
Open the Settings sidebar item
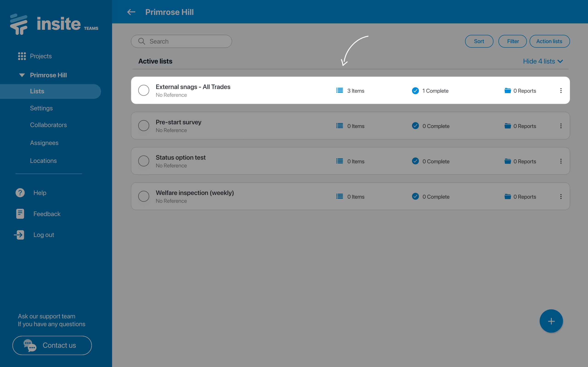41,108
